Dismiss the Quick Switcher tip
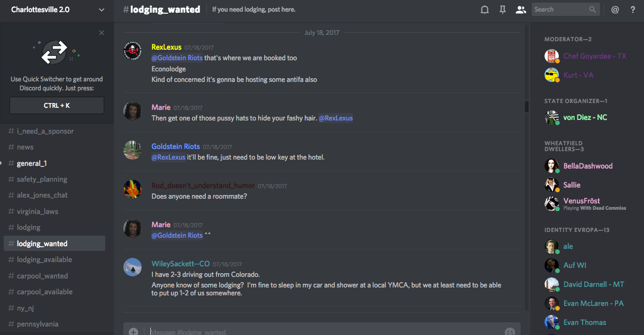 point(102,33)
